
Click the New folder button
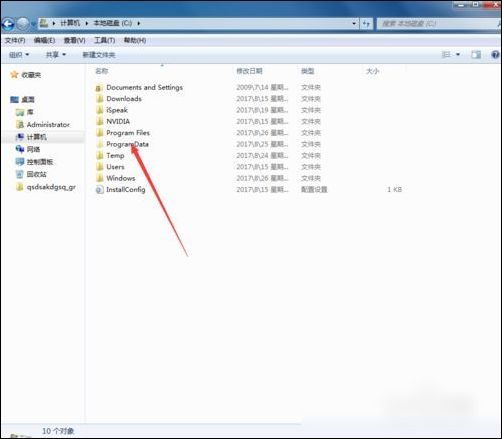tap(99, 55)
